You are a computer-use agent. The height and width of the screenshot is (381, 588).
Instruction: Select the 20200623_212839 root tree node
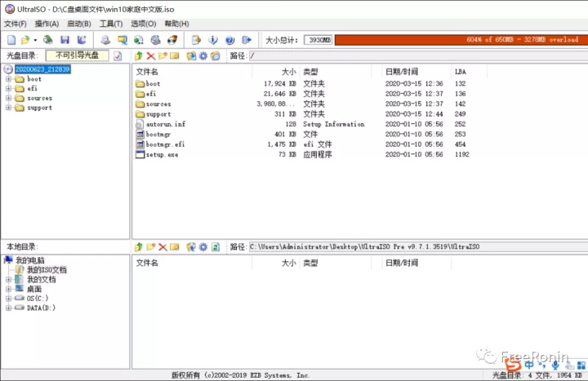tap(42, 69)
